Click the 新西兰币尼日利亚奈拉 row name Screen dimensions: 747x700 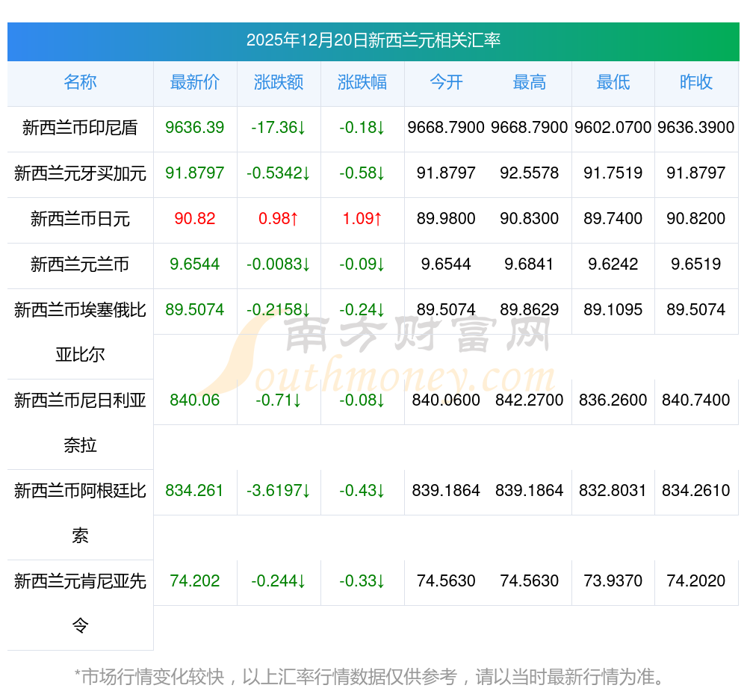coord(80,422)
